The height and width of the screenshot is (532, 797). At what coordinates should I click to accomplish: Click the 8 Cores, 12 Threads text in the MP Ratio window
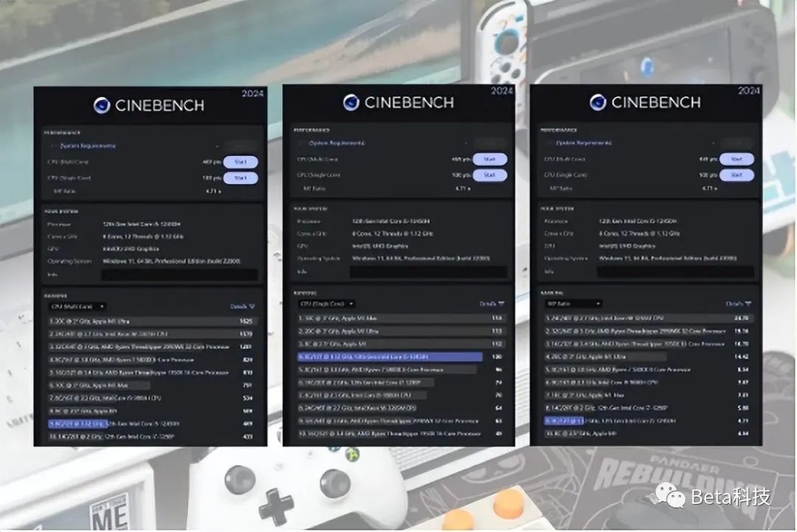click(639, 234)
